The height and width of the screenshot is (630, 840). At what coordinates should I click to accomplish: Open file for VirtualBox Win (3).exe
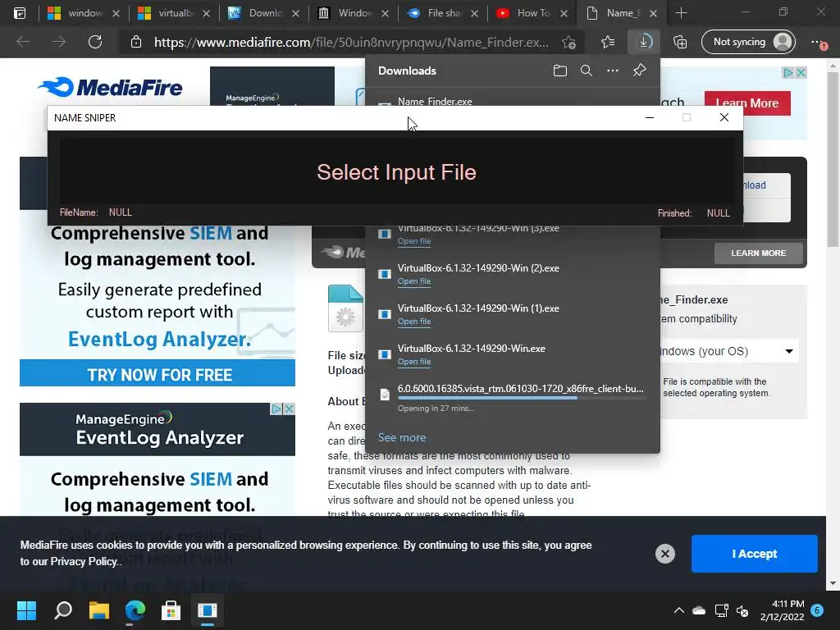tap(414, 241)
